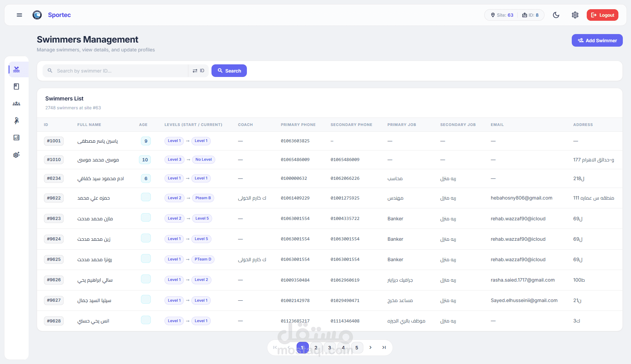This screenshot has width=631, height=364.
Task: Click the Site: 63 location indicator
Action: 502,15
